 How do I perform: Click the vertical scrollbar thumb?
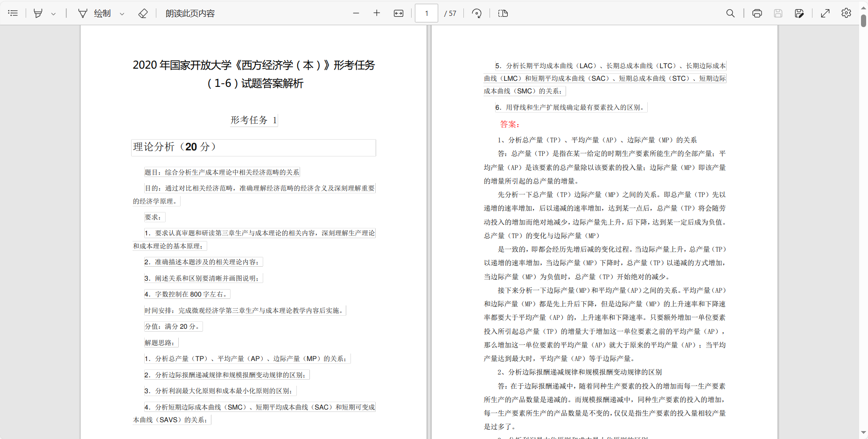click(x=863, y=21)
